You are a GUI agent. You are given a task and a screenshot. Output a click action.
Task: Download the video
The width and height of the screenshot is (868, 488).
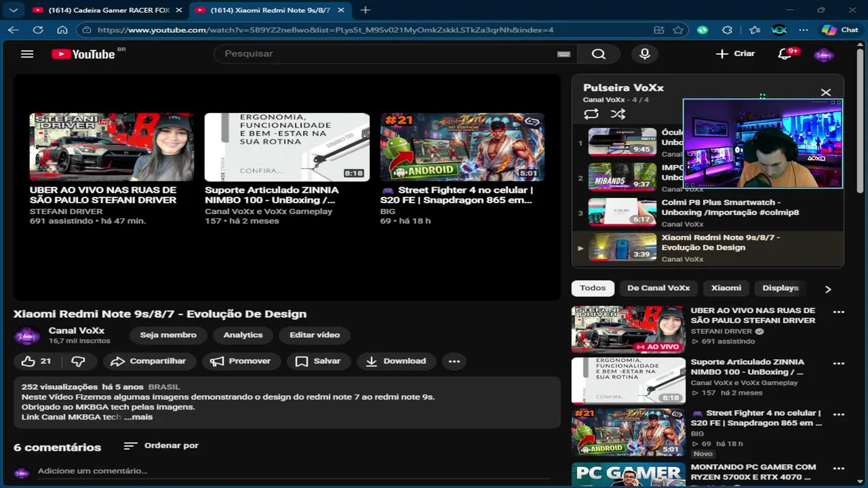tap(396, 361)
